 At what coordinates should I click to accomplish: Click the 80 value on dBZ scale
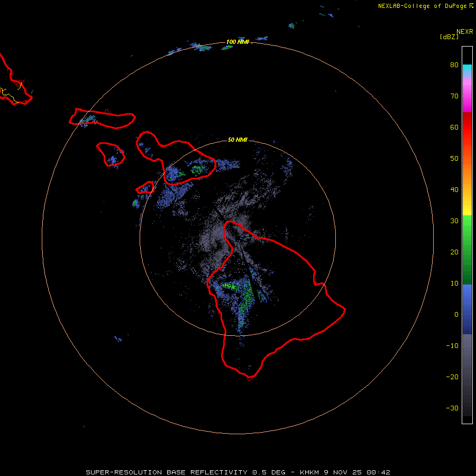454,65
